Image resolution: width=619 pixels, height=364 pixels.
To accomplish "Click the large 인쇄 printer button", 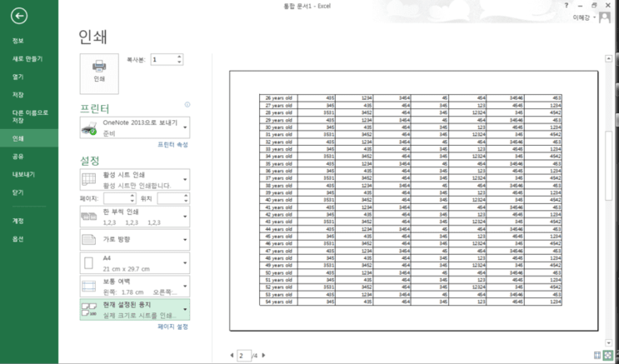I will pos(99,74).
